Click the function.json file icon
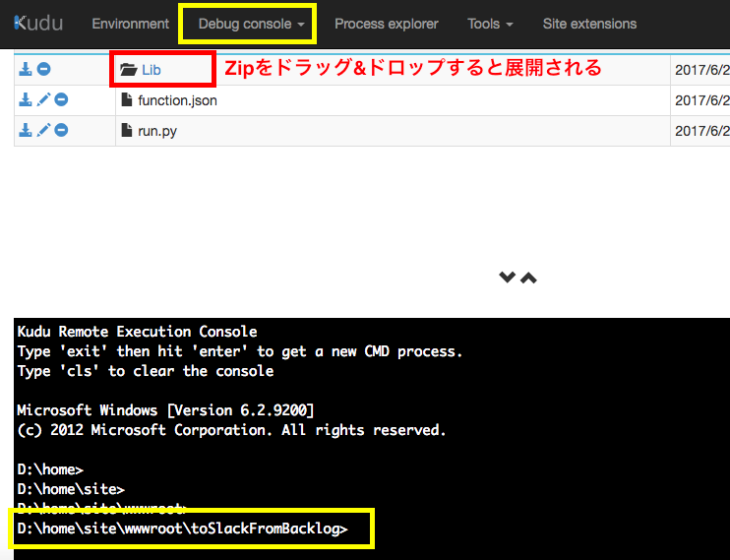The width and height of the screenshot is (730, 560). coord(127,99)
